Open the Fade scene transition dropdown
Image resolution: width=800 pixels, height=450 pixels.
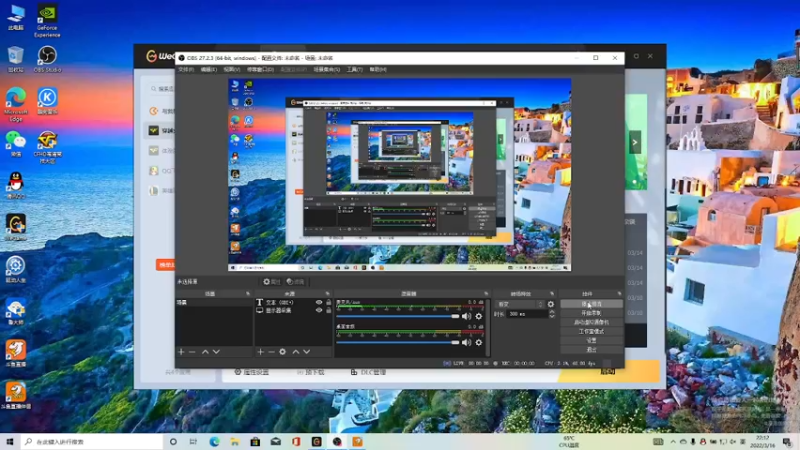coord(519,304)
